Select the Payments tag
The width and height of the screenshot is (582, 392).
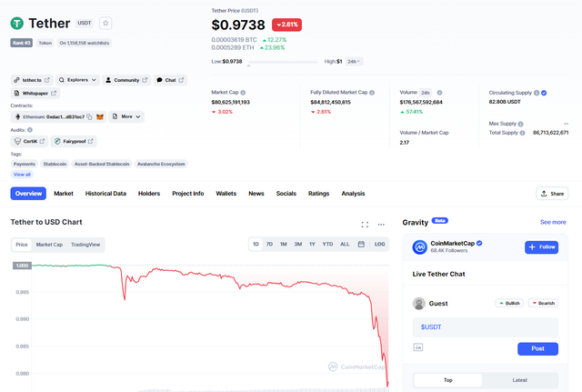[x=25, y=164]
